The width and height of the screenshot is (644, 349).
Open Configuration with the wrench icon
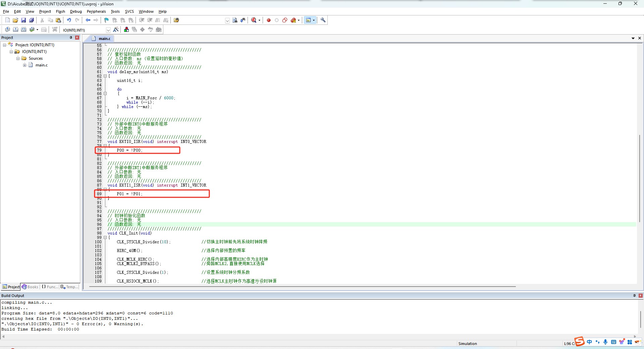click(323, 20)
